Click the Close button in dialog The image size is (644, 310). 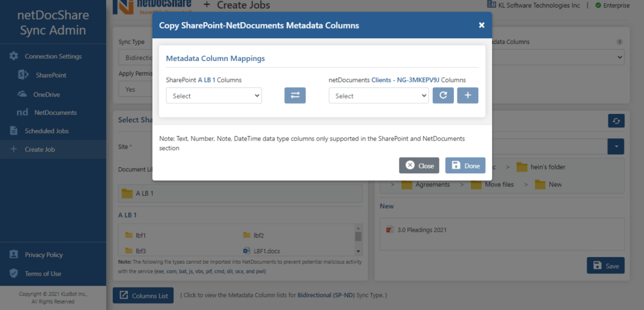click(419, 166)
